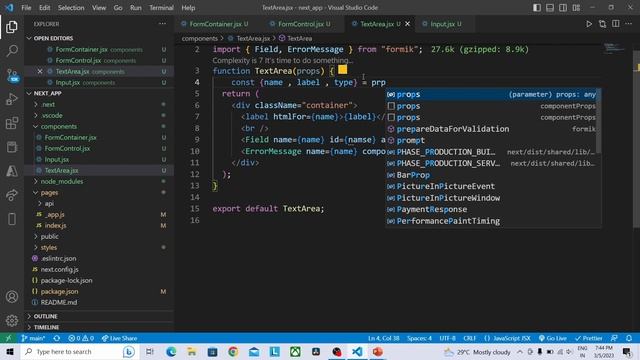640x360 pixels.
Task: Toggle Primary Side Bar layout icon
Action: click(x=537, y=8)
